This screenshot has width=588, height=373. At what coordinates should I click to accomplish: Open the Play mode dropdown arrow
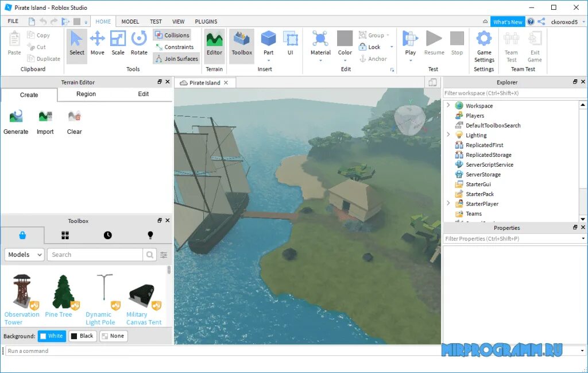pyautogui.click(x=411, y=60)
